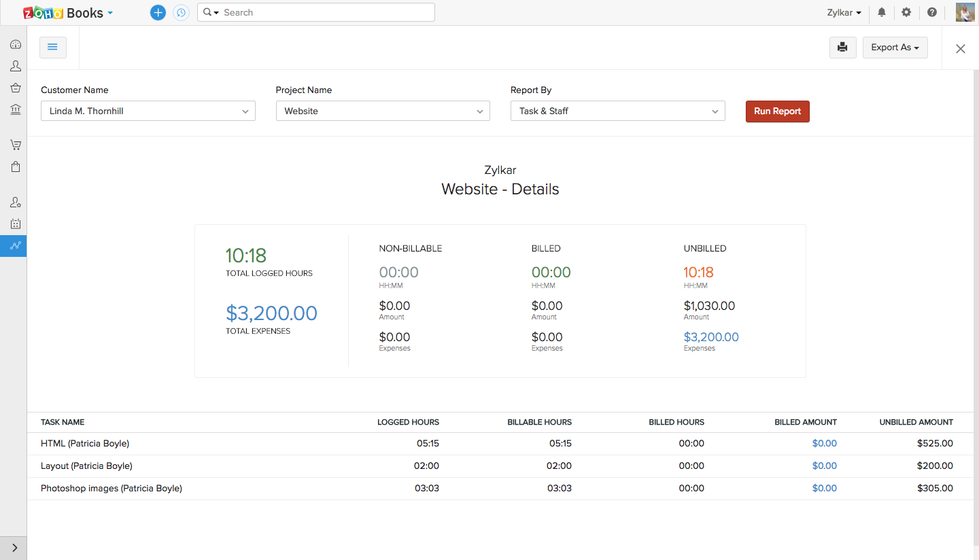The width and height of the screenshot is (979, 560).
Task: Click the Run Report button
Action: [x=777, y=111]
